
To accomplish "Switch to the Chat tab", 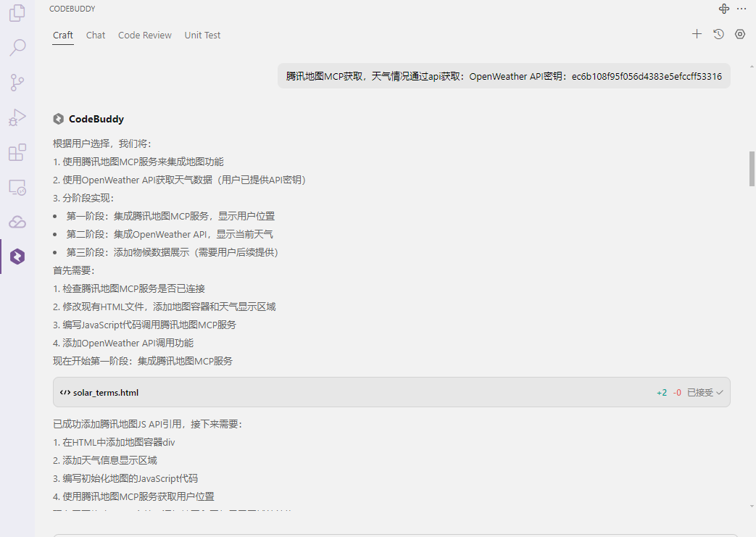I will (96, 36).
